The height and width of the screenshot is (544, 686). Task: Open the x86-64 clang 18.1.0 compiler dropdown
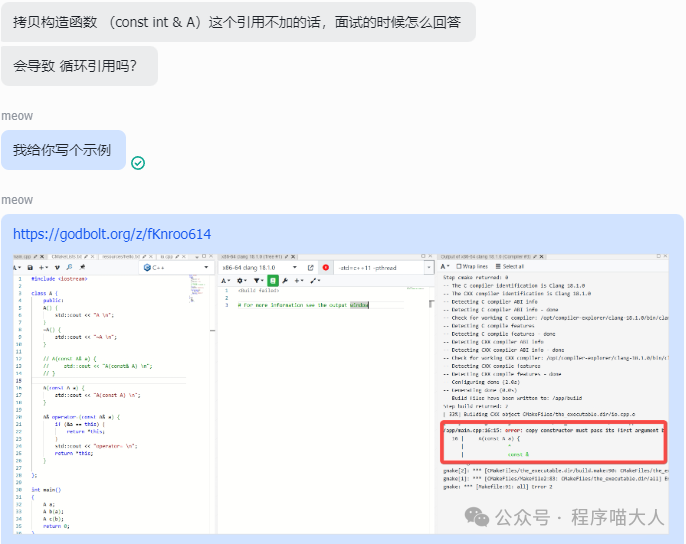260,267
